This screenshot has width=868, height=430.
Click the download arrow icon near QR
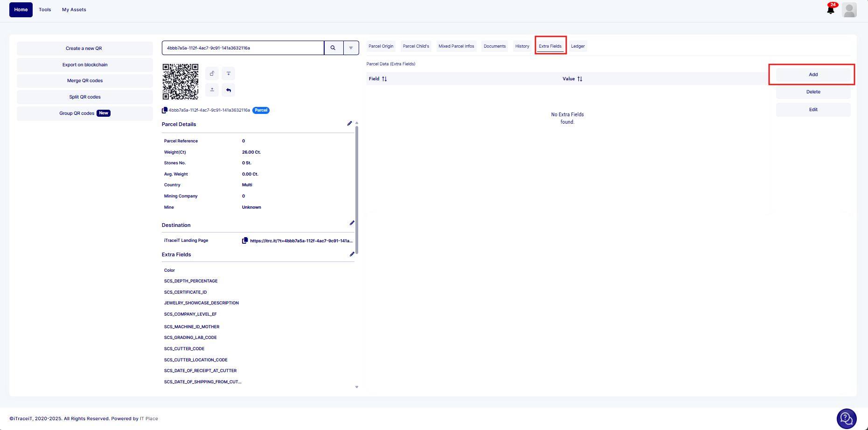[x=228, y=73]
